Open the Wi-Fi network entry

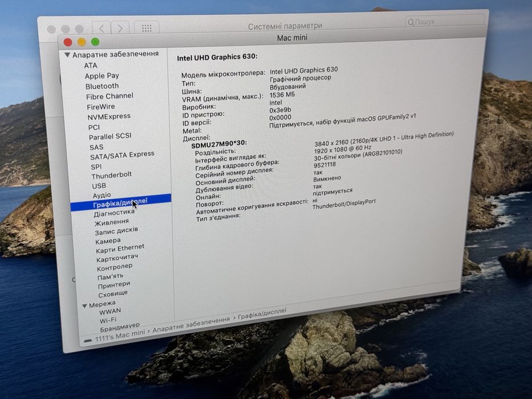coord(108,320)
